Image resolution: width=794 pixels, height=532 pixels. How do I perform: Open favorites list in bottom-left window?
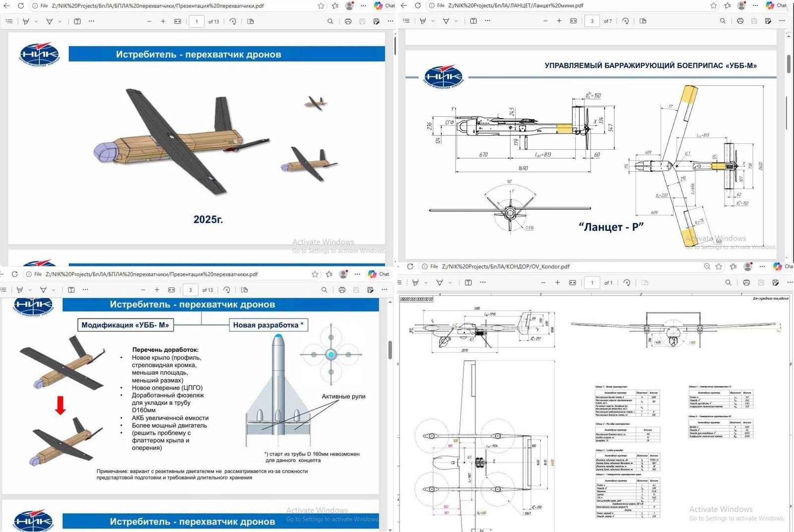point(329,274)
